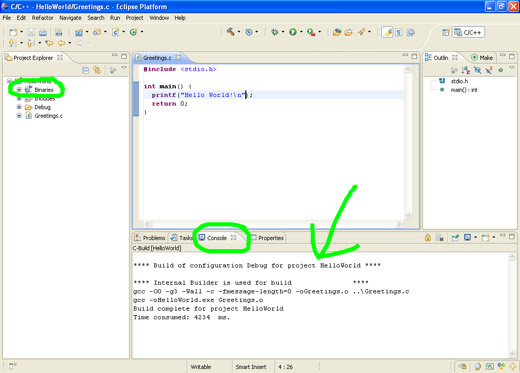Viewport: 520px width, 373px height.
Task: Expand the Debug folder node
Action: coord(19,107)
